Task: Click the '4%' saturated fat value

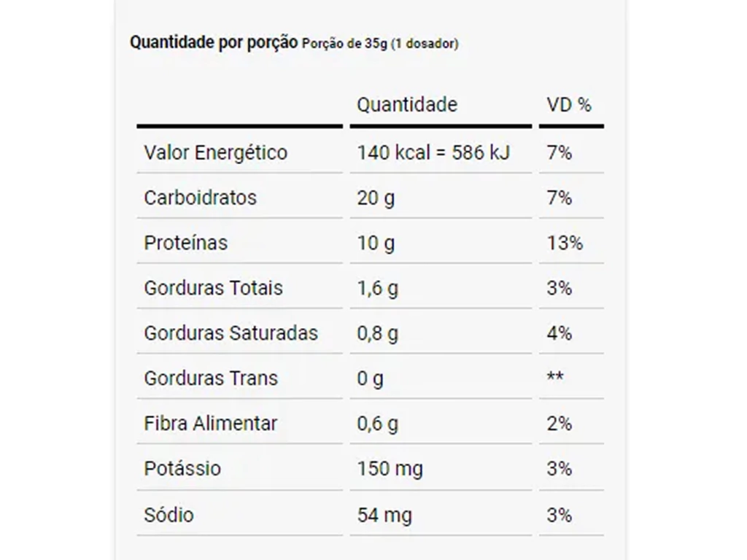Action: 560,333
